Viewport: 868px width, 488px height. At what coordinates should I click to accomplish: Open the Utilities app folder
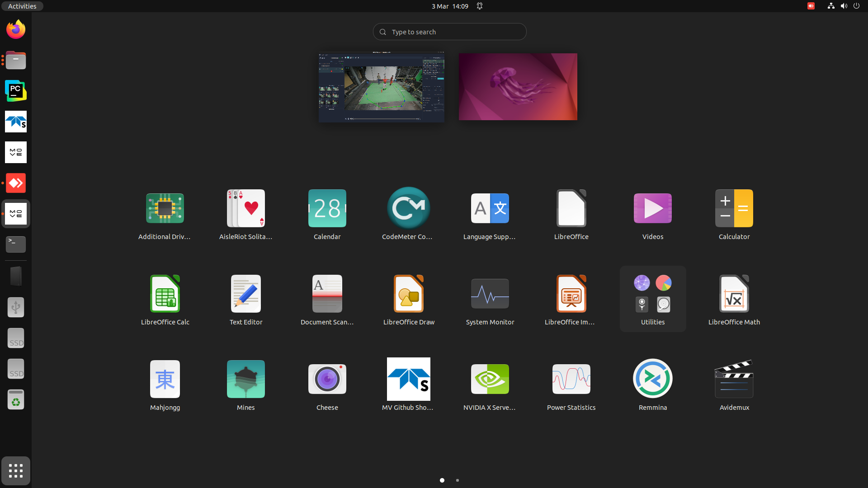point(653,299)
